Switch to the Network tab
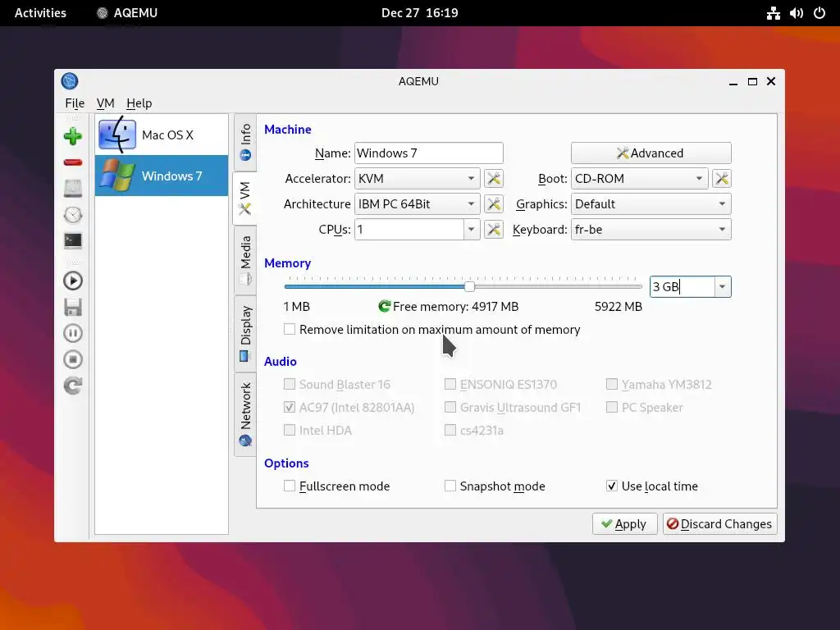840x630 pixels. (245, 414)
